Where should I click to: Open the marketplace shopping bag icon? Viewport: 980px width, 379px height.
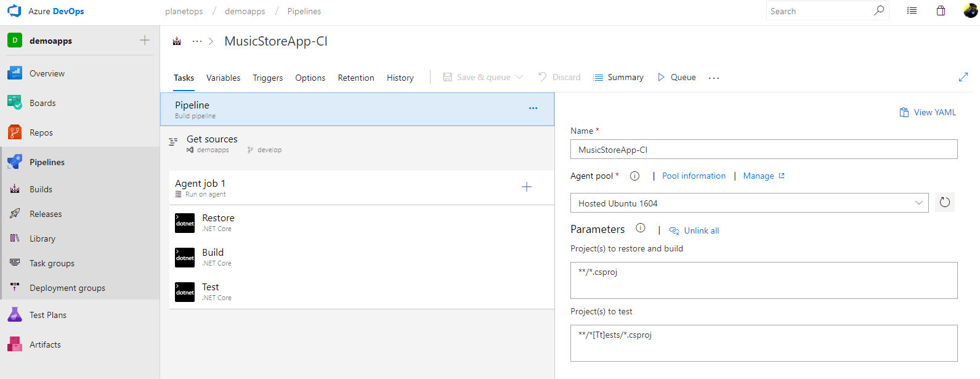pyautogui.click(x=941, y=10)
